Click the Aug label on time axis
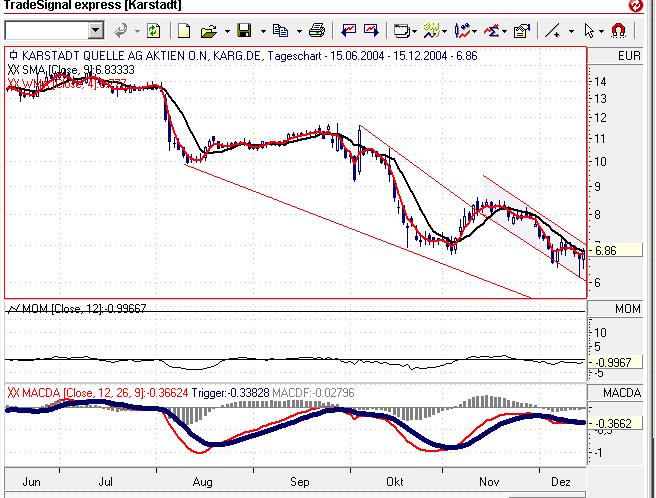 click(202, 482)
